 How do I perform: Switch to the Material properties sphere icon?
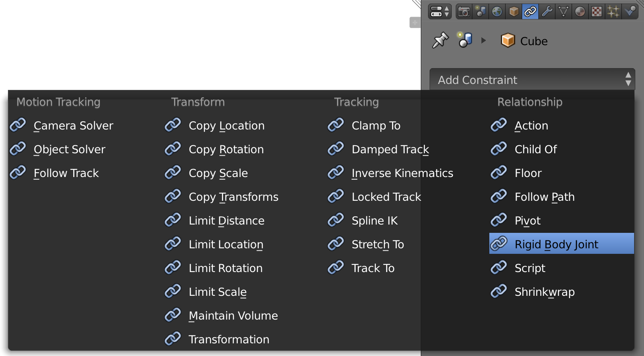click(x=580, y=11)
